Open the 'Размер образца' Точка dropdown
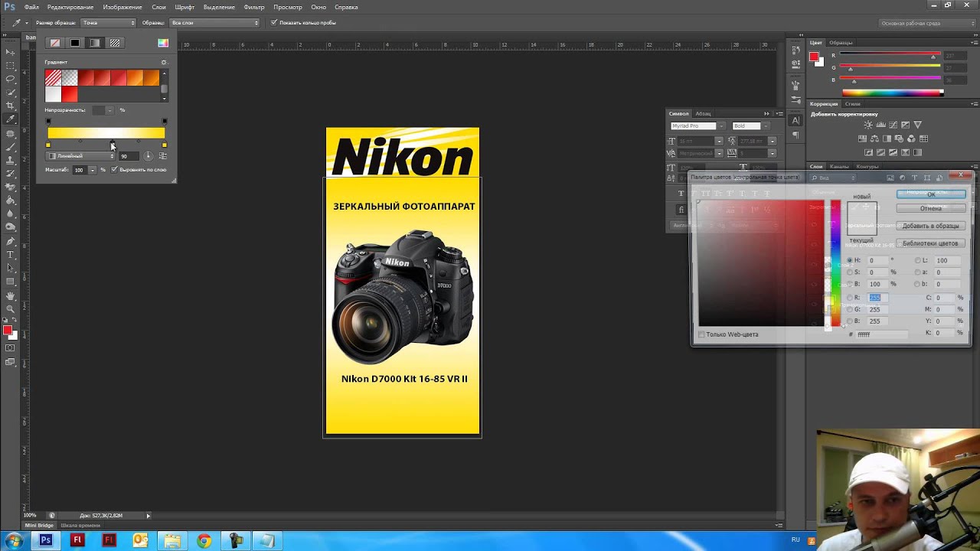This screenshot has height=551, width=980. click(108, 22)
